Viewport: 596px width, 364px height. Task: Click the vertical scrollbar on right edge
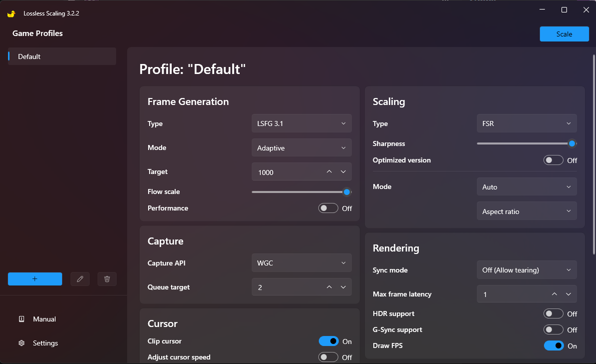coord(593,154)
